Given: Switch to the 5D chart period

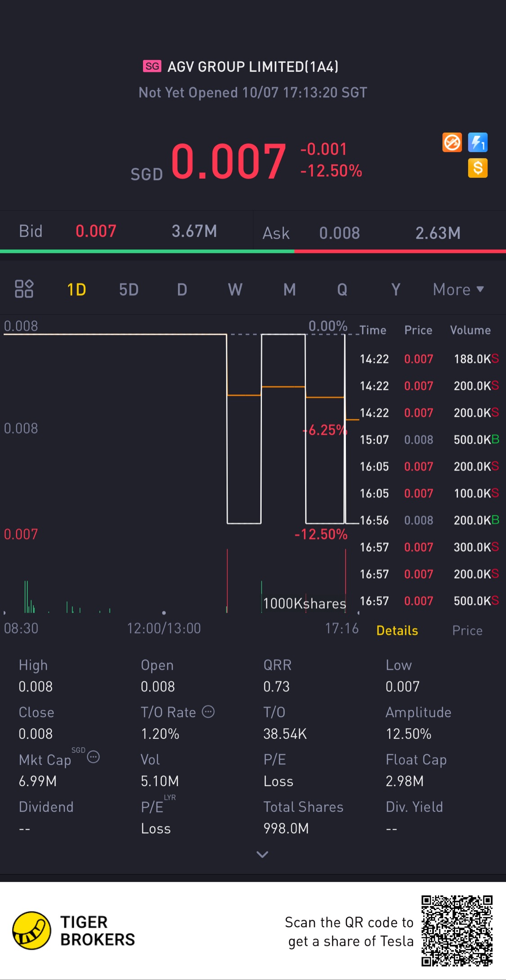Looking at the screenshot, I should point(129,289).
